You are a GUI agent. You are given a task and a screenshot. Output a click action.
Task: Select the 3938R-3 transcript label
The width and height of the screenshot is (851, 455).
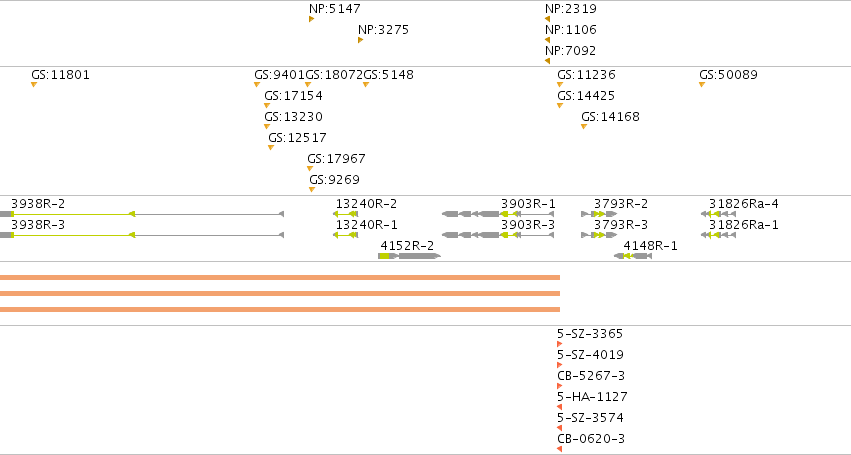[38, 225]
